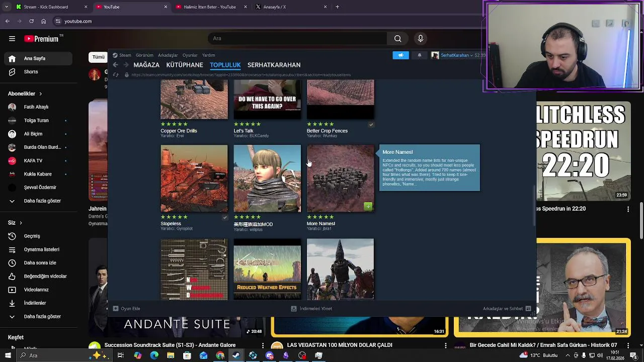This screenshot has height=362, width=644.
Task: Click the green plus on More Names!
Action: (x=368, y=206)
